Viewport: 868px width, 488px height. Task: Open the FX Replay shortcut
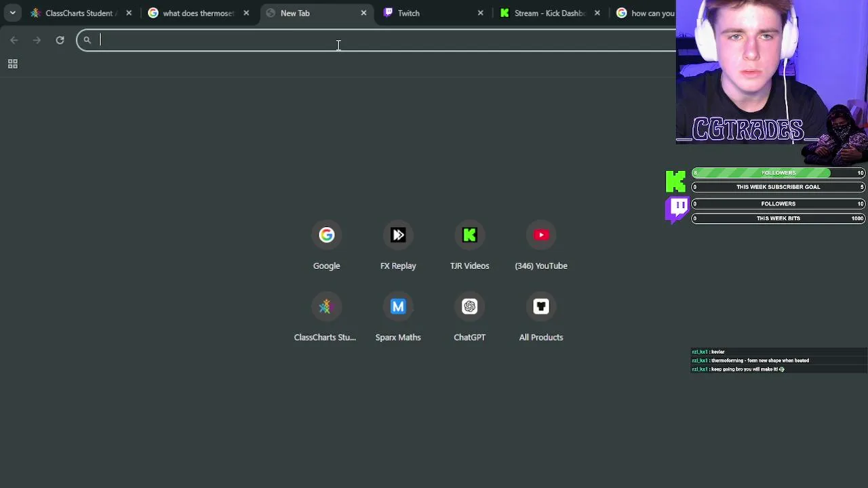coord(398,245)
